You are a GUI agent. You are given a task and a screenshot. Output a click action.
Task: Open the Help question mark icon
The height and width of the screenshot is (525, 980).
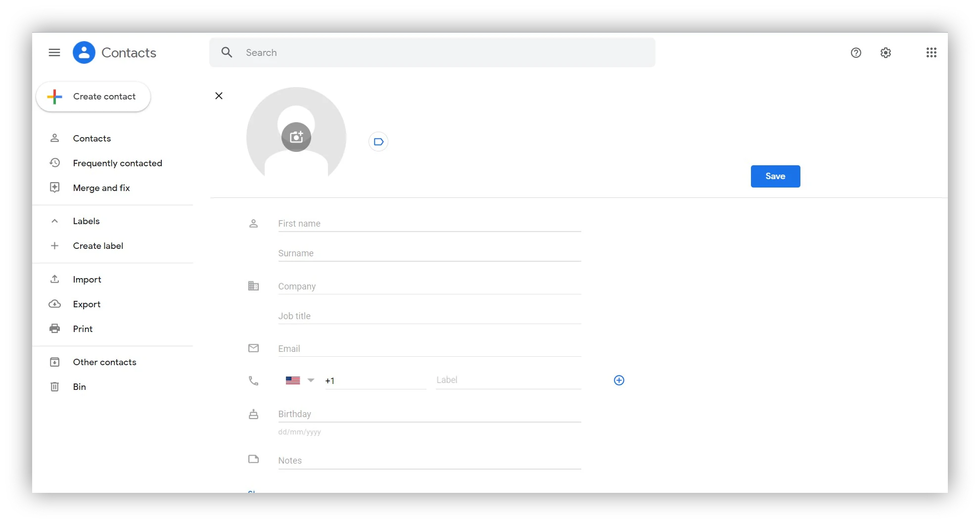(x=856, y=52)
